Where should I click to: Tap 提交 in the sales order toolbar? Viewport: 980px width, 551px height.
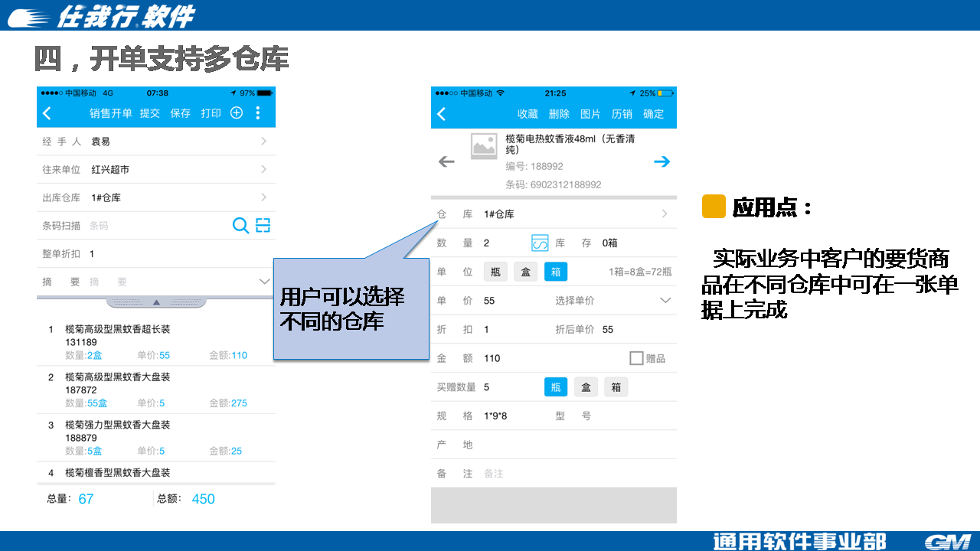(x=150, y=113)
